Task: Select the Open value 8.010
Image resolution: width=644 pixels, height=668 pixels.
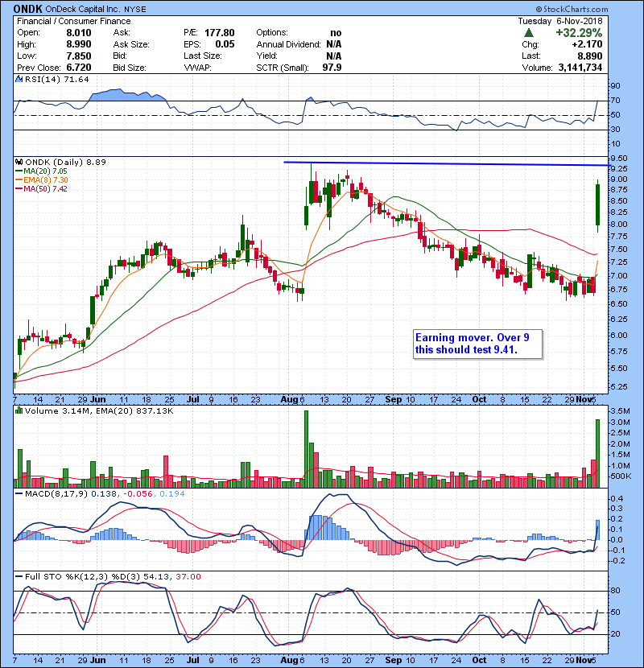Action: pos(79,33)
